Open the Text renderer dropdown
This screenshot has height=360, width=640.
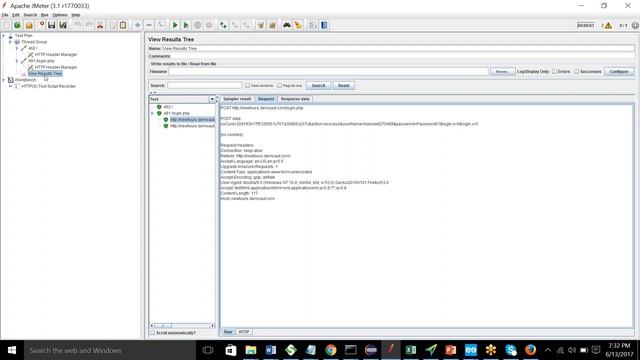click(x=212, y=99)
